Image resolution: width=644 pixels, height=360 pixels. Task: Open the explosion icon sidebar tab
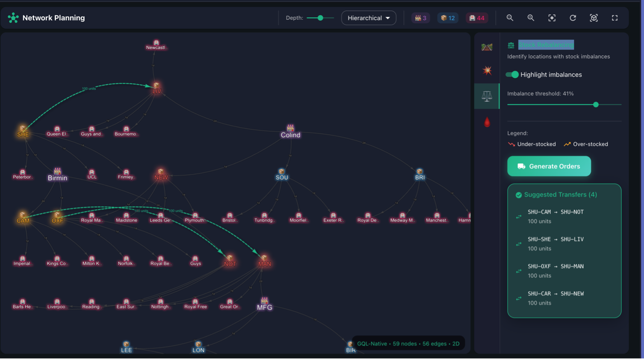click(x=487, y=71)
